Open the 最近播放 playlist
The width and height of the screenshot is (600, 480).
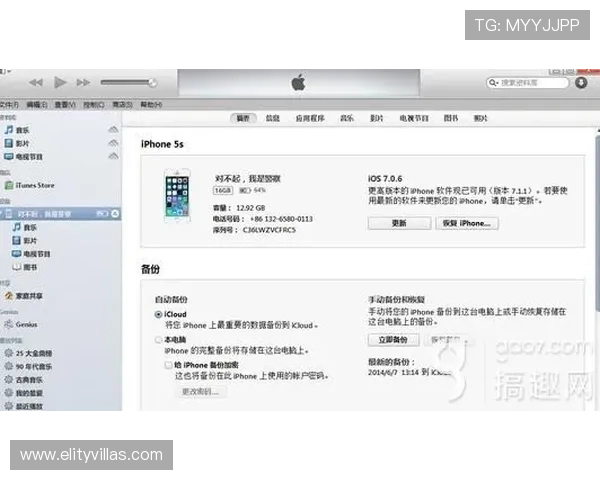(23, 406)
